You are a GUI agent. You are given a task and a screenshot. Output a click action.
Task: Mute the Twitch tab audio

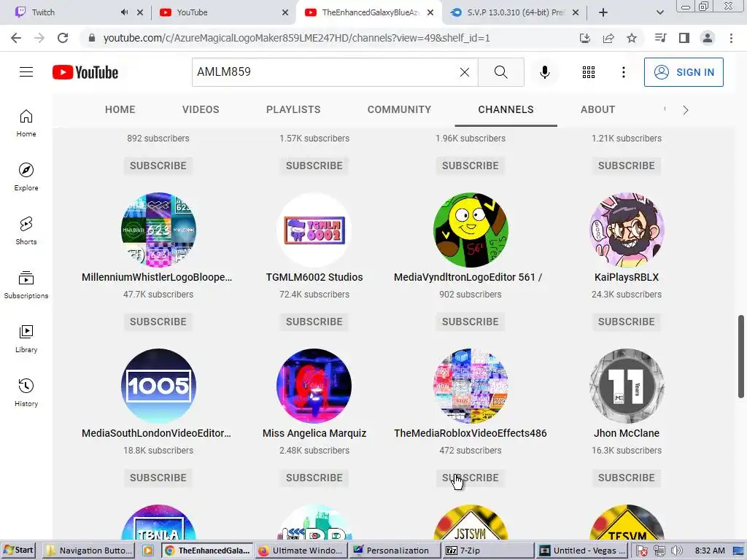124,12
